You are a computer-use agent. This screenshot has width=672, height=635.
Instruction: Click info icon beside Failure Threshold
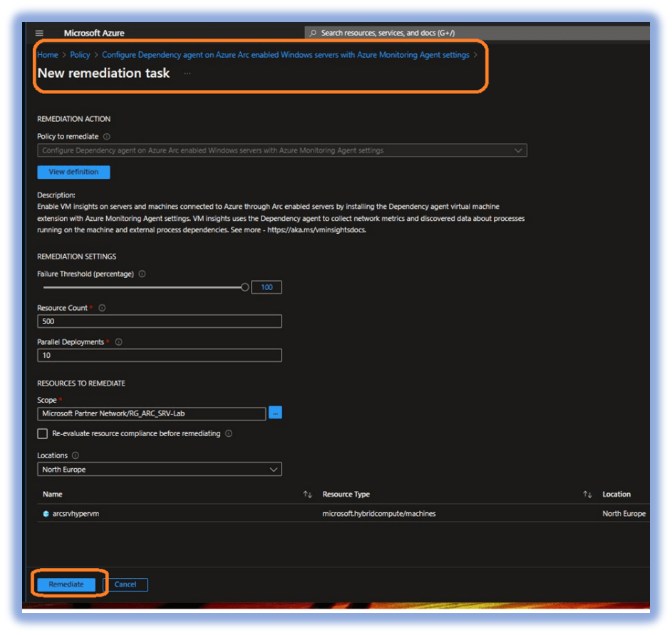(x=142, y=274)
